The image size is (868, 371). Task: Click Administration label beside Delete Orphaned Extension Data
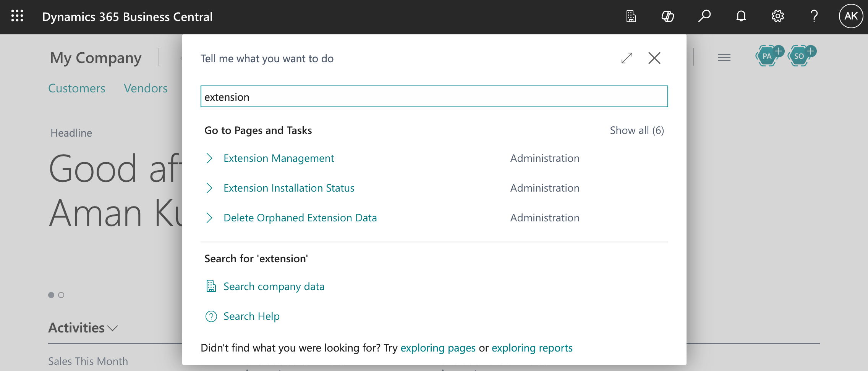tap(545, 218)
